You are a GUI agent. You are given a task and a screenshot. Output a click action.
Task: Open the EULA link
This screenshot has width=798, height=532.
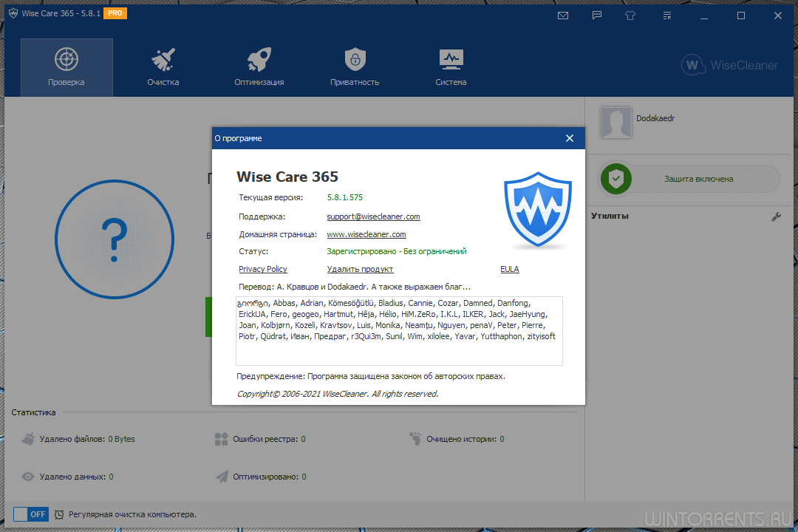(x=509, y=269)
